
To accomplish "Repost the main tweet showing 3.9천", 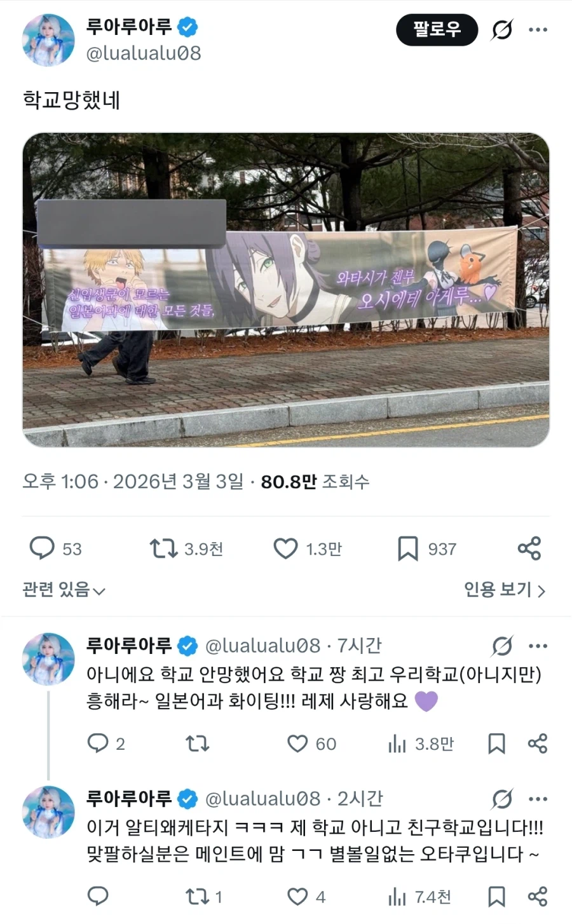I will (x=186, y=548).
